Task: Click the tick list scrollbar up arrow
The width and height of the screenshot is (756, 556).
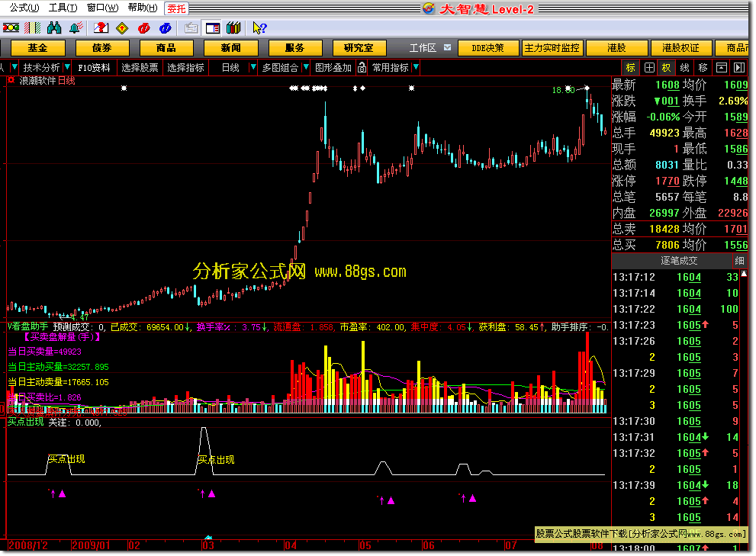Action: [x=744, y=273]
